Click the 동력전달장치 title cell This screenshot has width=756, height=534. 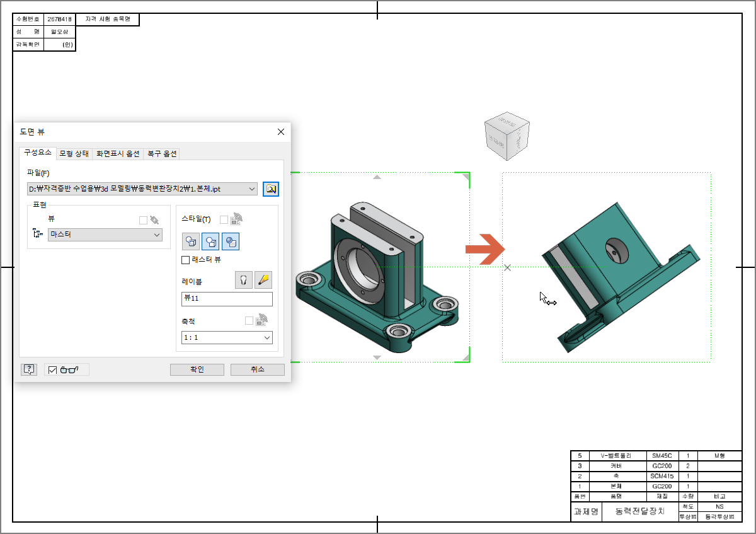click(x=639, y=511)
